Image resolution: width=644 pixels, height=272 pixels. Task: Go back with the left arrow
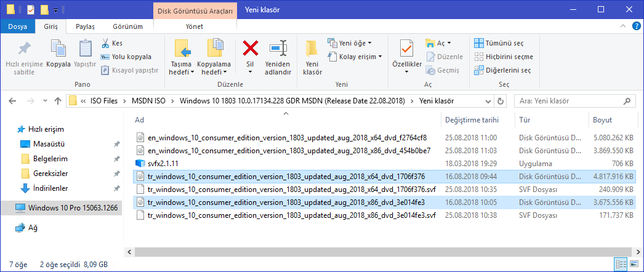[x=12, y=101]
